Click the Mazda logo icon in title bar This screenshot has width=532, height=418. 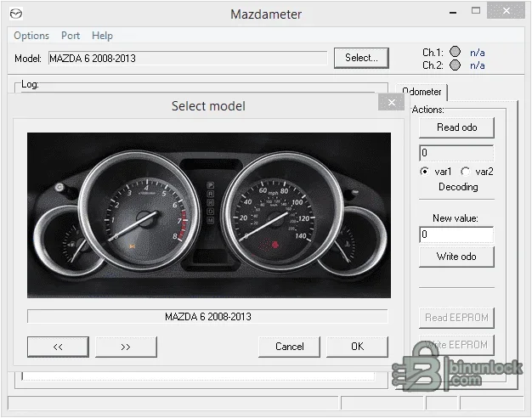[x=16, y=14]
